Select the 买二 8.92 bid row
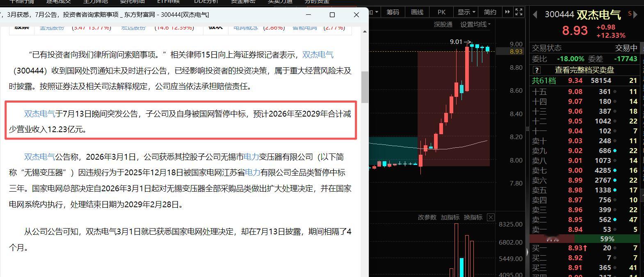The height and width of the screenshot is (277, 644). click(x=585, y=258)
